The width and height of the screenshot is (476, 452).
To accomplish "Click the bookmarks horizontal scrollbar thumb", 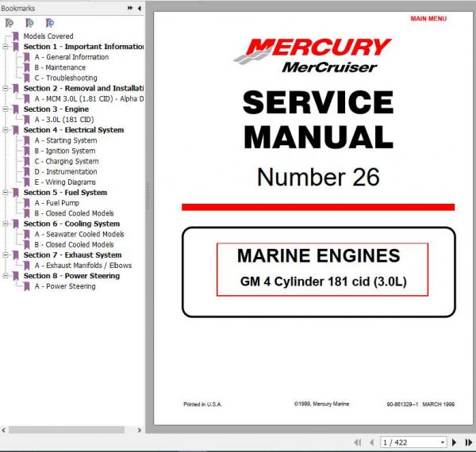I will [66, 430].
